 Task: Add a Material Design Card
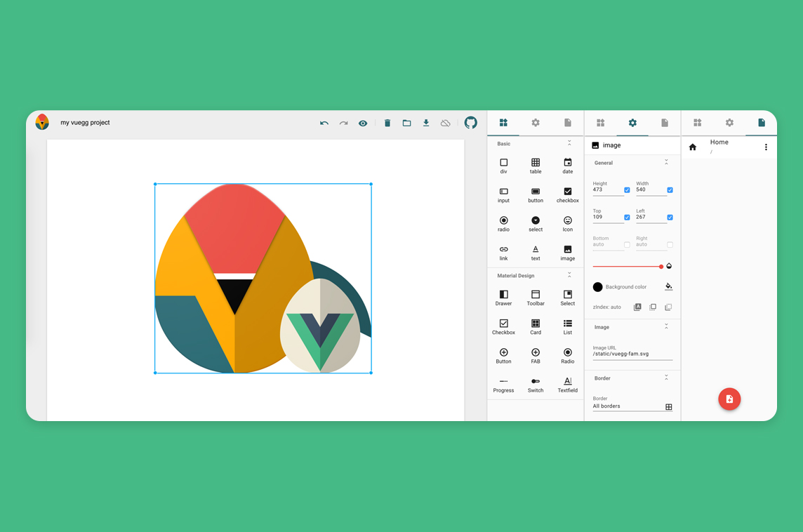[535, 327]
